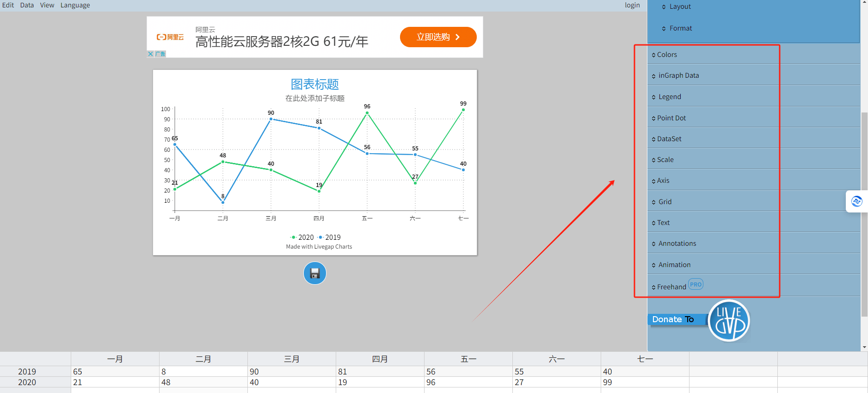Click the 立即选购 ad button

coord(438,37)
